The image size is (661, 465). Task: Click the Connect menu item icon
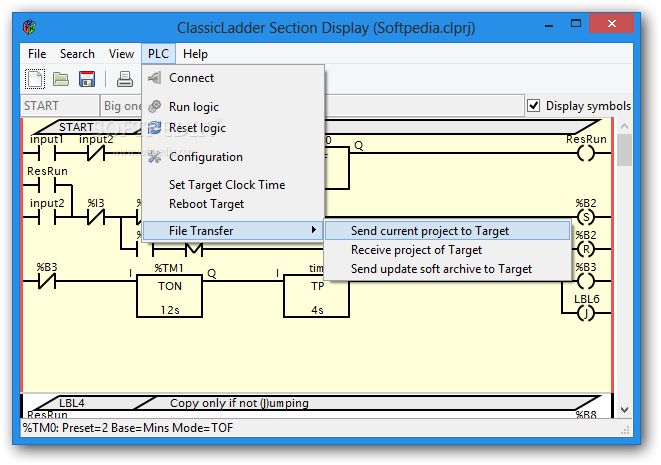(155, 78)
